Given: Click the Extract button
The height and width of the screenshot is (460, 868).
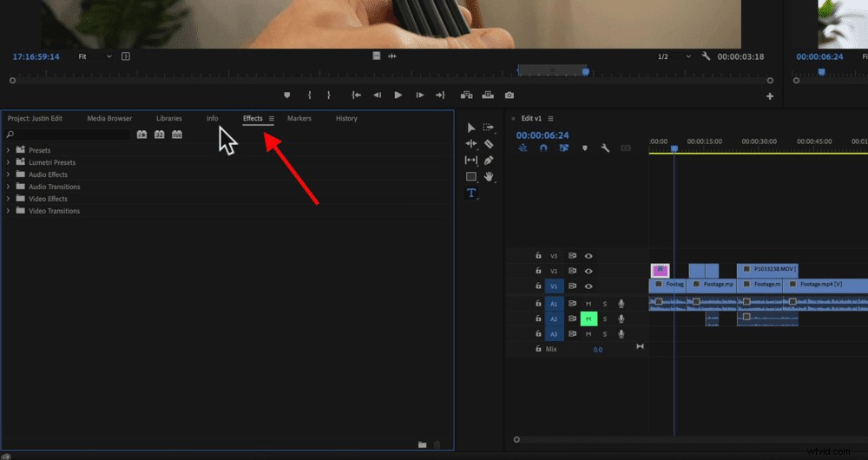Looking at the screenshot, I should click(x=488, y=95).
